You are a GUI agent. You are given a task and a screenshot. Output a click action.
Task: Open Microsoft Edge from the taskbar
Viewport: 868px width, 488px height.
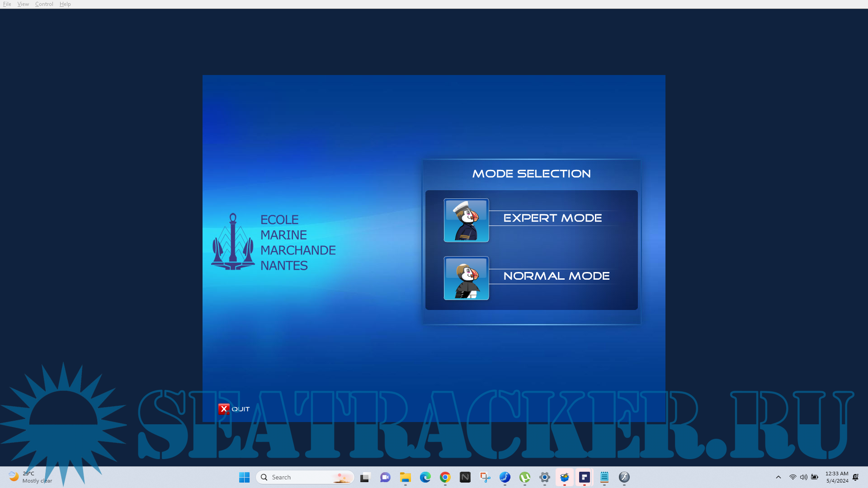pos(425,477)
